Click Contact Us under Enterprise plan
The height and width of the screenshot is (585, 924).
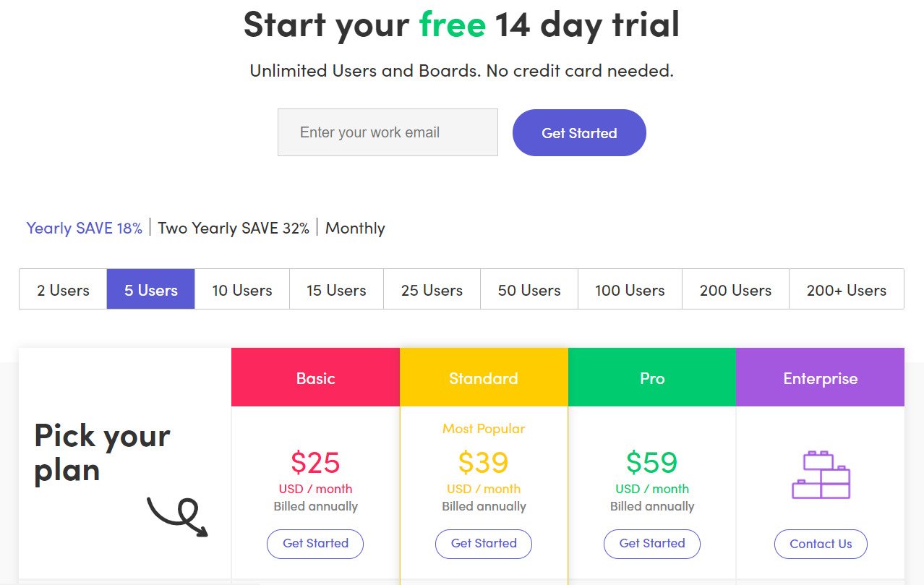click(821, 544)
